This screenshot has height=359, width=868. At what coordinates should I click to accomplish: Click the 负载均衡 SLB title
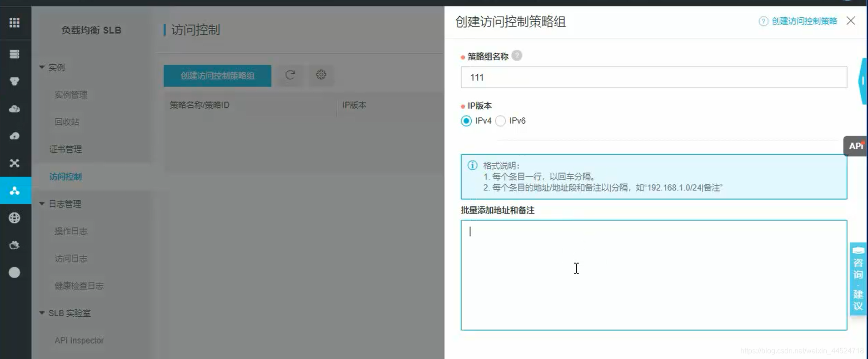91,30
